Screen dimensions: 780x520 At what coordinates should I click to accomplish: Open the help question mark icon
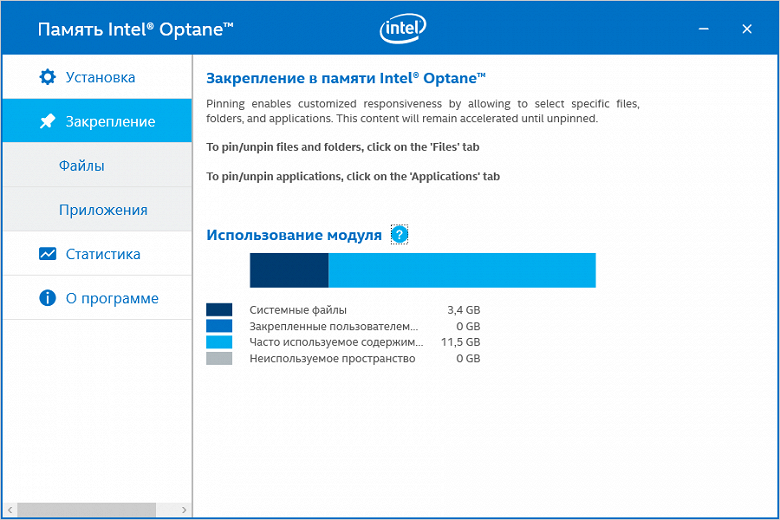point(399,235)
